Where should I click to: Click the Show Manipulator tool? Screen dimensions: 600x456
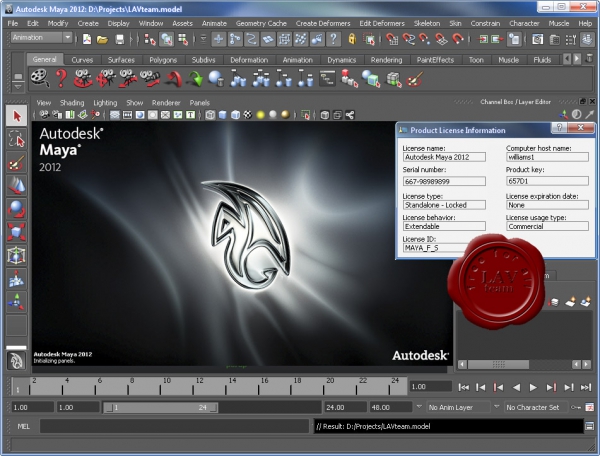click(16, 301)
